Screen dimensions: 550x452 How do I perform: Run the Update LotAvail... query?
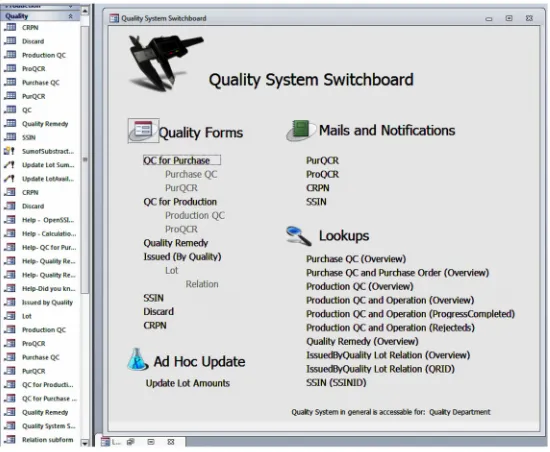[x=48, y=179]
